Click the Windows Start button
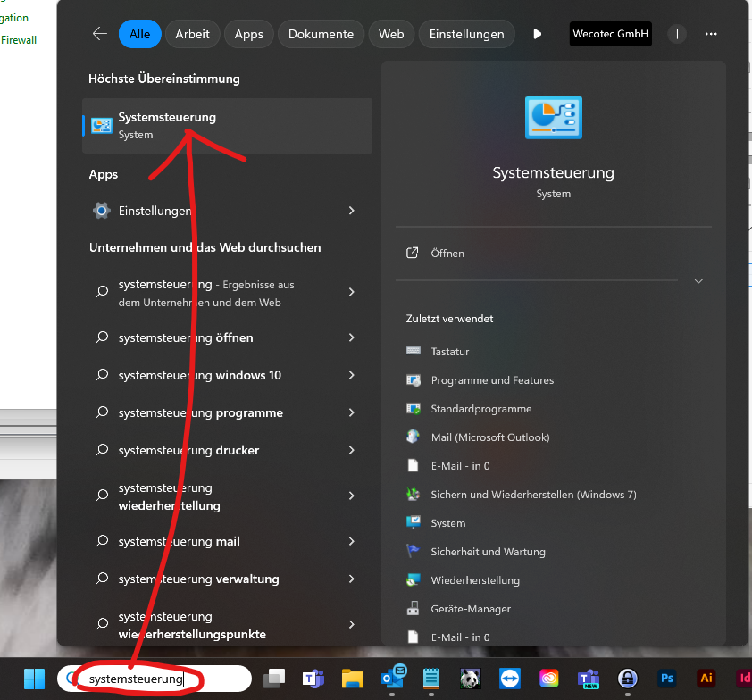This screenshot has width=752, height=700. [x=34, y=679]
